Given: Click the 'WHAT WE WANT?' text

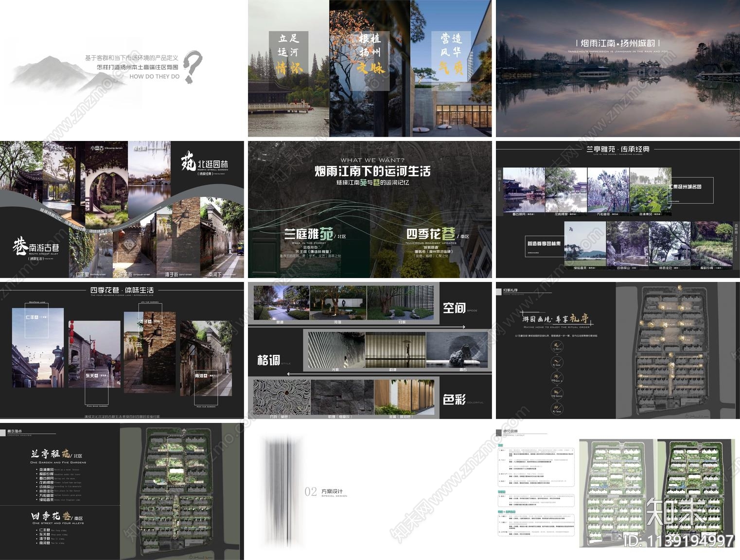Looking at the screenshot, I should point(372,160).
